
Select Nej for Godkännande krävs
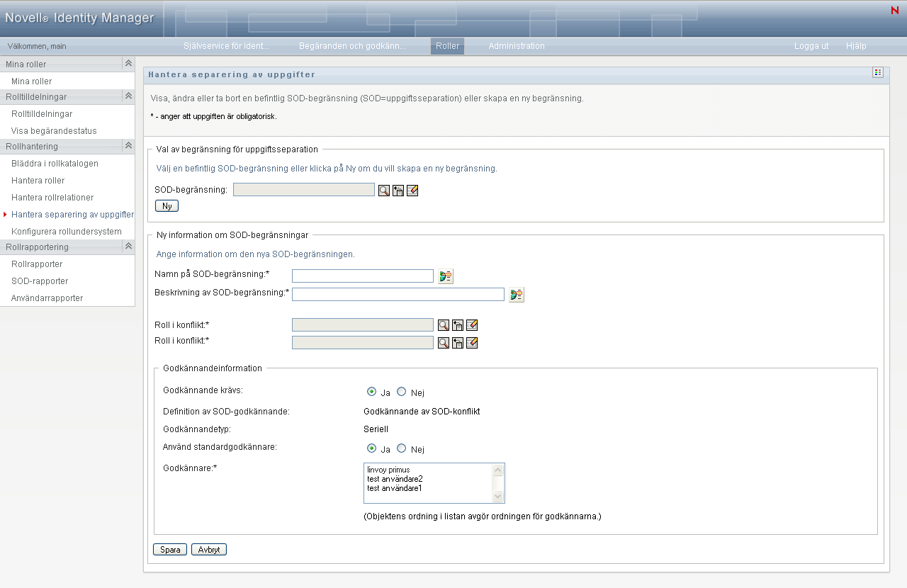pyautogui.click(x=401, y=392)
